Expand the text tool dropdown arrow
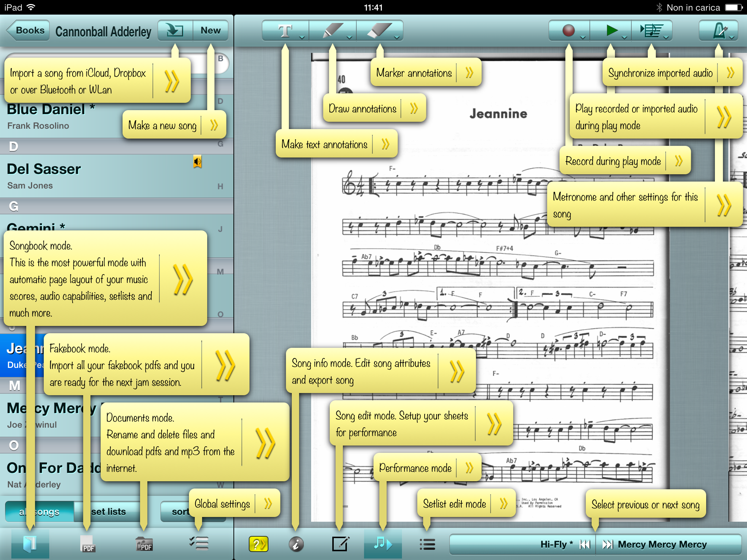Image resolution: width=747 pixels, height=560 pixels. point(302,37)
